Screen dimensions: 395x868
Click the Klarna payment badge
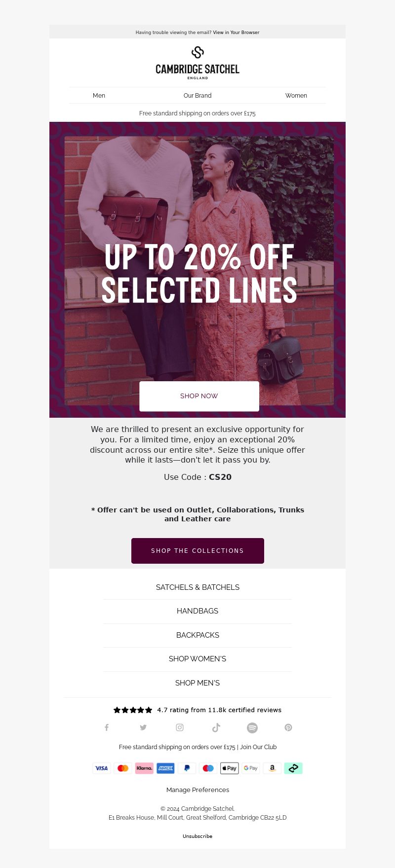pyautogui.click(x=144, y=768)
